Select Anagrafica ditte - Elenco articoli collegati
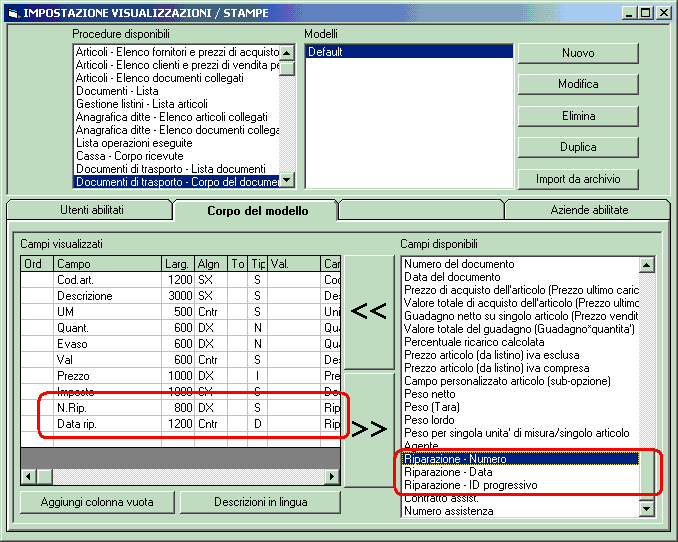The image size is (678, 542). click(177, 117)
